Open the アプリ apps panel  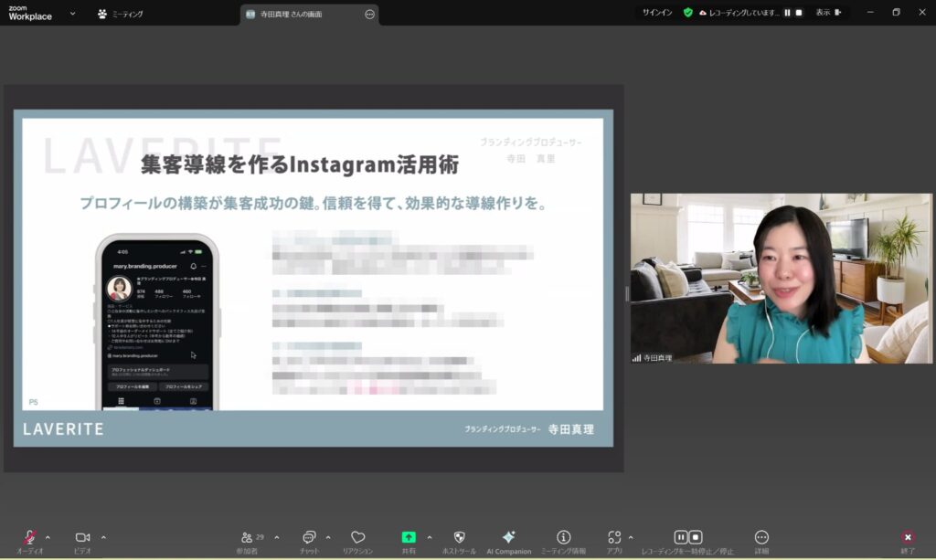614,542
